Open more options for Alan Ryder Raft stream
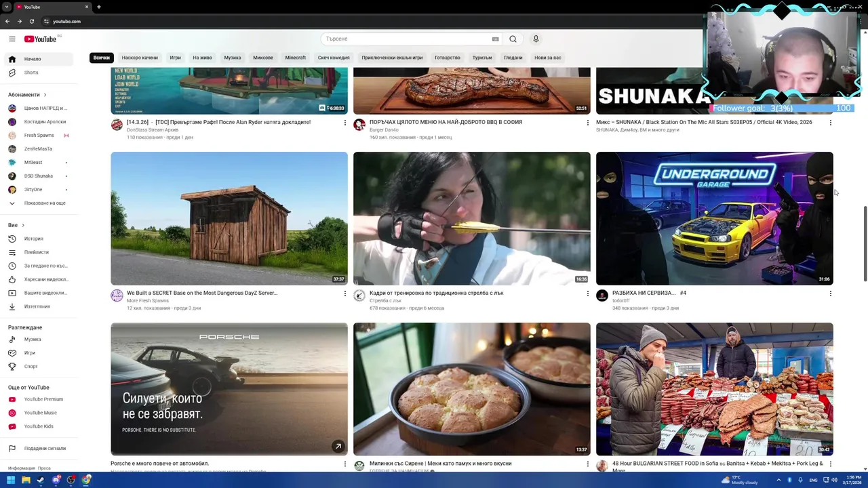Image resolution: width=868 pixels, height=488 pixels. pos(344,123)
